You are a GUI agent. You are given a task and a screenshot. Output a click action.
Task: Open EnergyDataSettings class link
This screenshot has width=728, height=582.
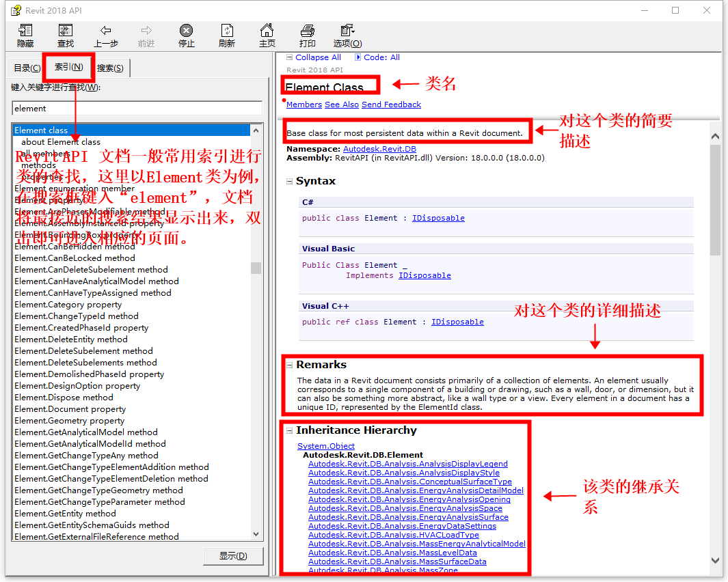pyautogui.click(x=402, y=526)
